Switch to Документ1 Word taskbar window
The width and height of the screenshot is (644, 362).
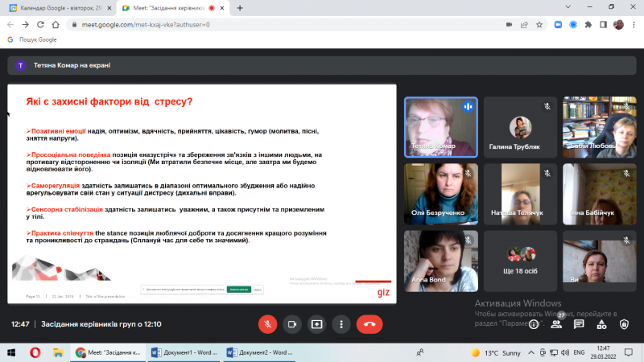[x=184, y=352]
